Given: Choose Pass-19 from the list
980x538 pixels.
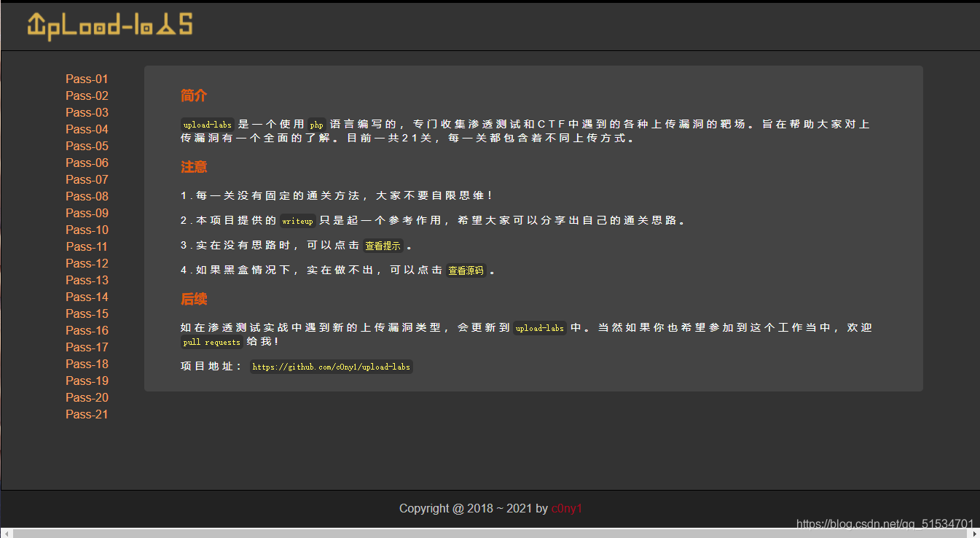Looking at the screenshot, I should pyautogui.click(x=87, y=381).
